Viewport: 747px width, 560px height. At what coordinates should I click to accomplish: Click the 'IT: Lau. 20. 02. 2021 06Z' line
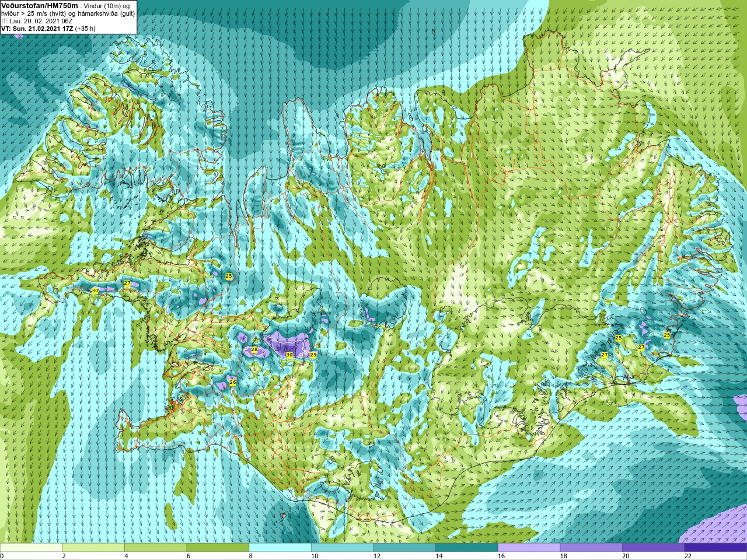point(37,20)
